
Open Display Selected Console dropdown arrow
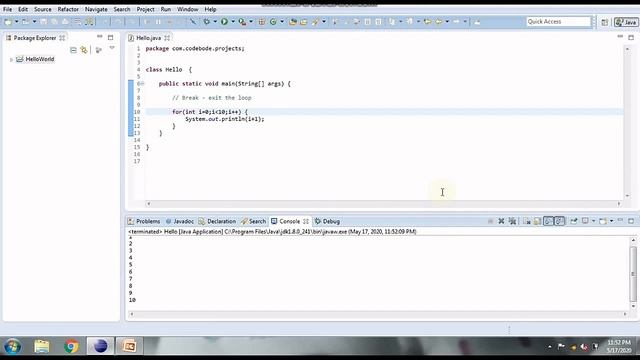(x=593, y=221)
